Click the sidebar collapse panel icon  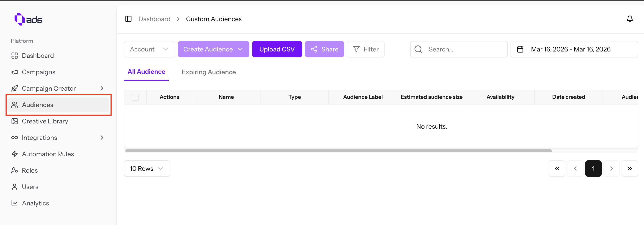(x=128, y=19)
